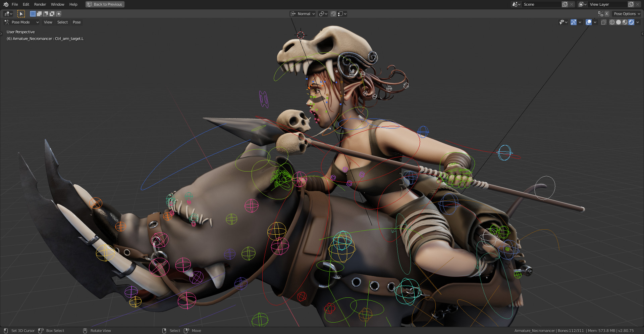
Task: Toggle viewport overlays display
Action: pos(588,22)
